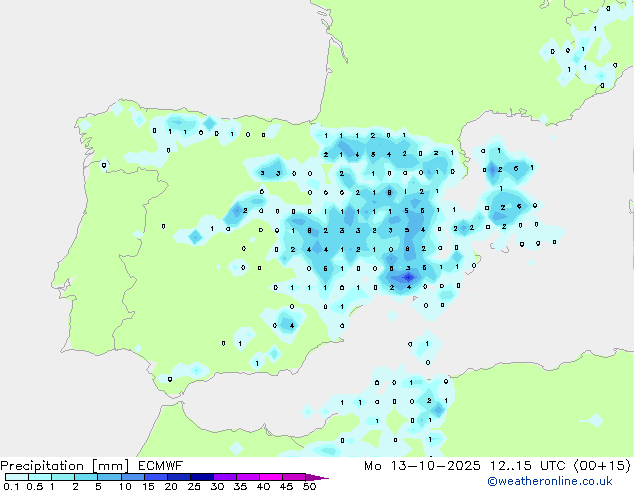Click the 'ECMWF' model label
The height and width of the screenshot is (490, 634).
161,466
